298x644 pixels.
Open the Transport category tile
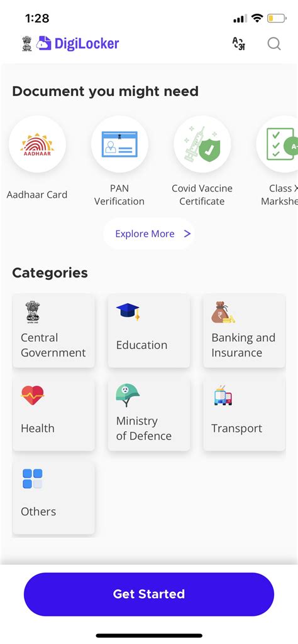(244, 414)
